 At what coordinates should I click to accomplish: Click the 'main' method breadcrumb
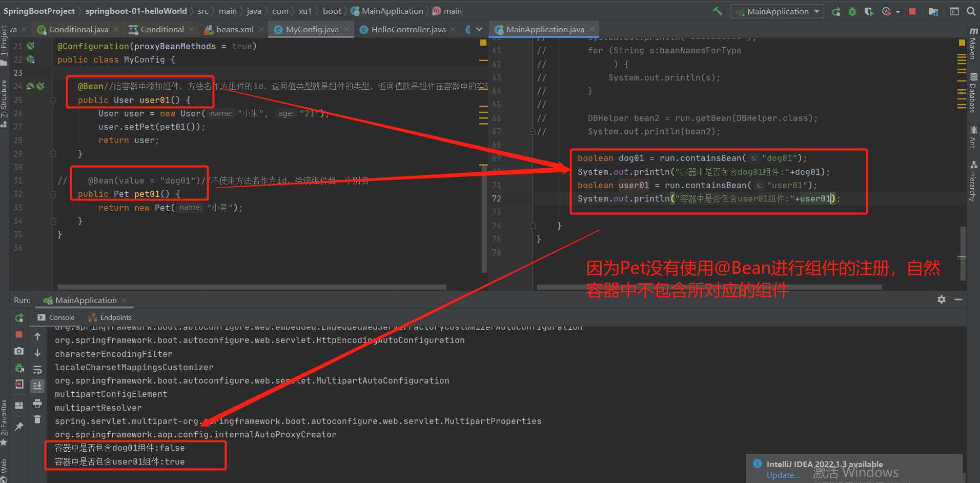447,11
